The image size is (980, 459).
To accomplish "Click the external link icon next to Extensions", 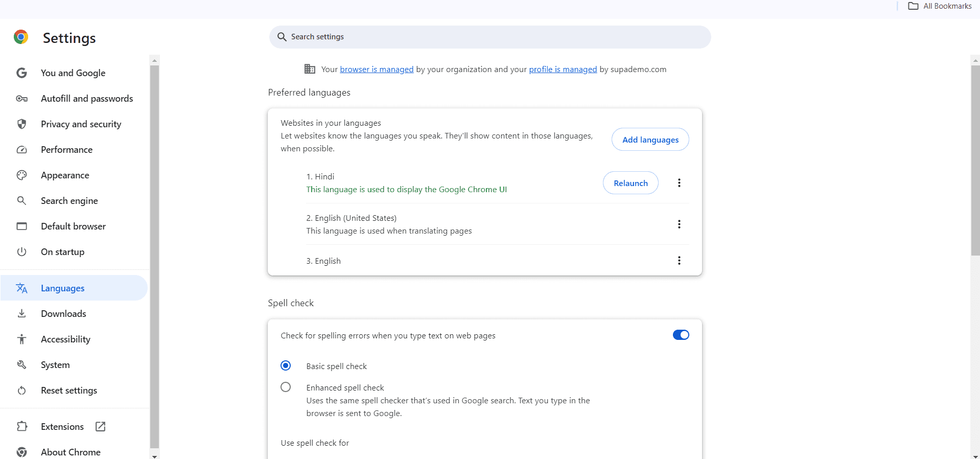I will (101, 426).
